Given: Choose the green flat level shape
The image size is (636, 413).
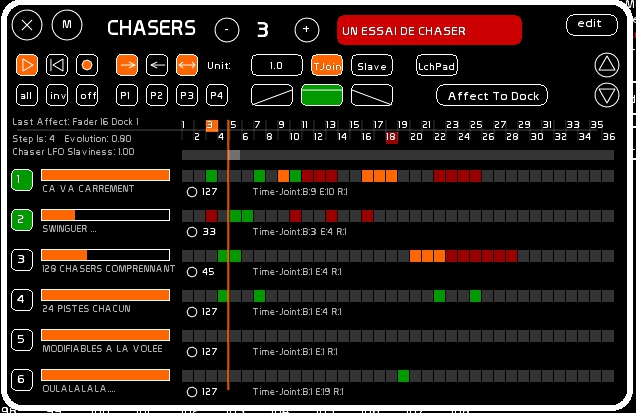Looking at the screenshot, I should [322, 95].
